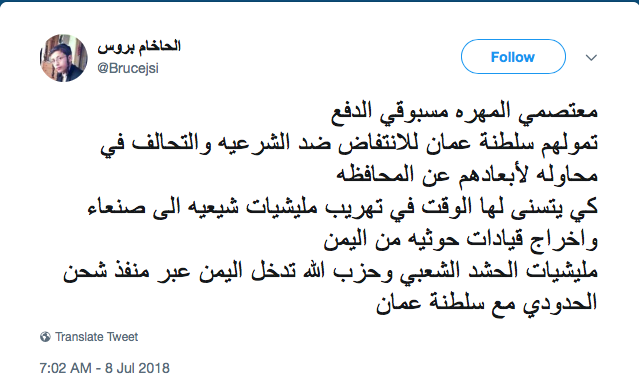The width and height of the screenshot is (639, 384).
Task: Click the globe icon beside Translate Tweet
Action: click(x=45, y=337)
